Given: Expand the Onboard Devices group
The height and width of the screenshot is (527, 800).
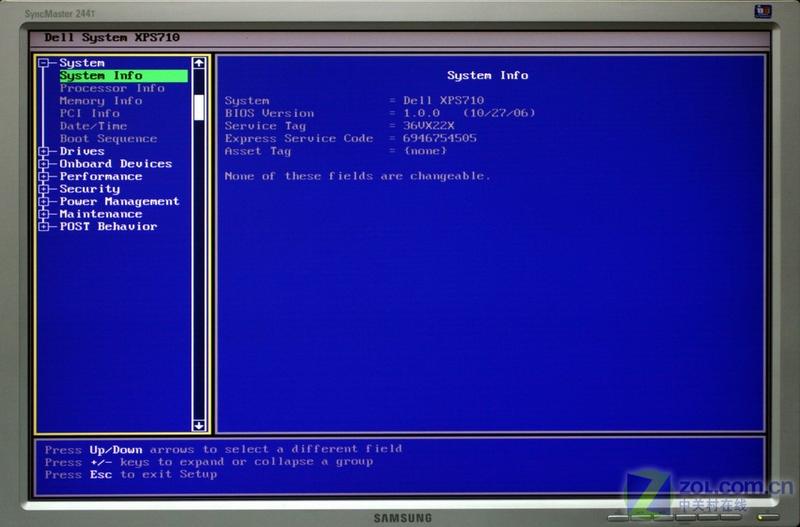Looking at the screenshot, I should point(44,164).
